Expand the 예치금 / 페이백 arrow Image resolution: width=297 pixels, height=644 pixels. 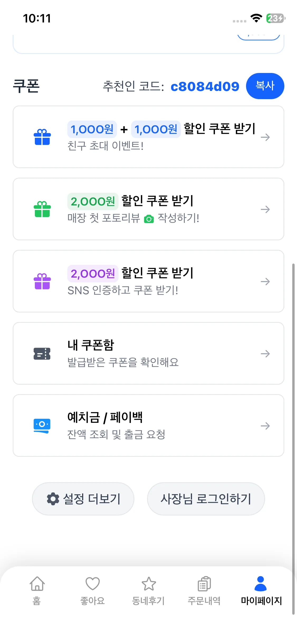pos(265,426)
